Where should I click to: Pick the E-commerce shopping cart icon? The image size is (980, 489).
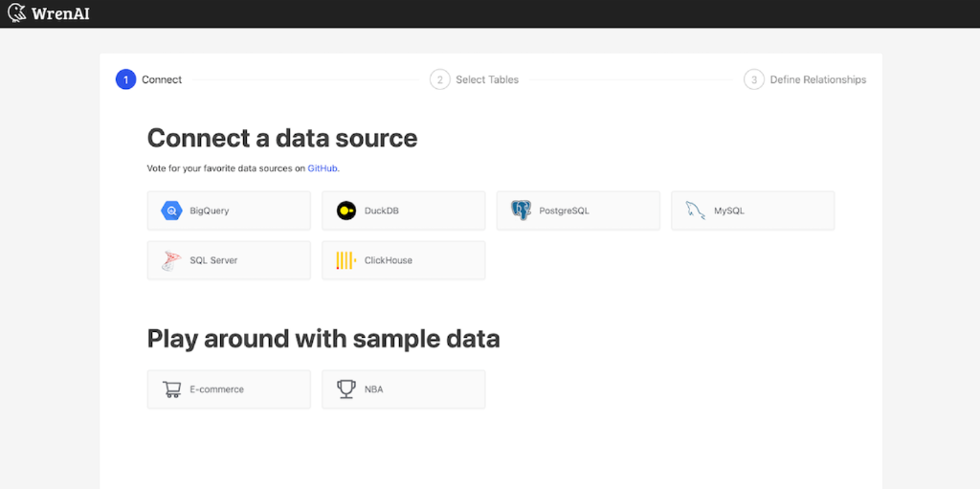(x=171, y=389)
